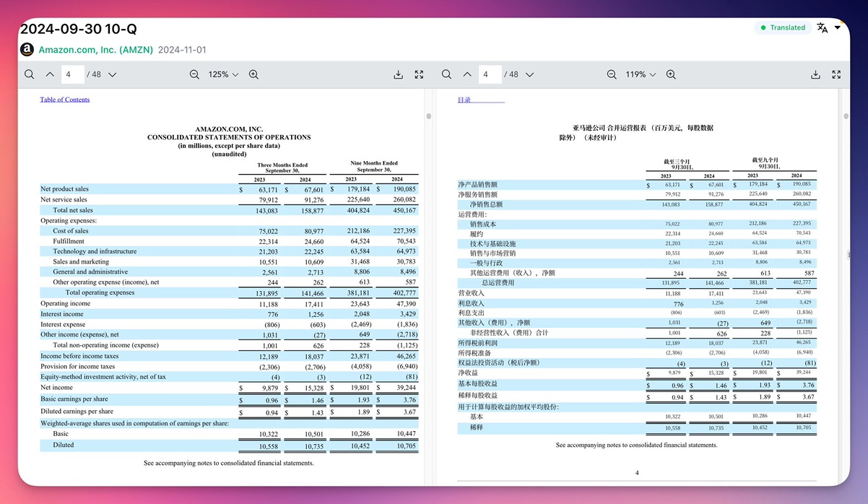Open the 125% zoom level dropdown

223,74
